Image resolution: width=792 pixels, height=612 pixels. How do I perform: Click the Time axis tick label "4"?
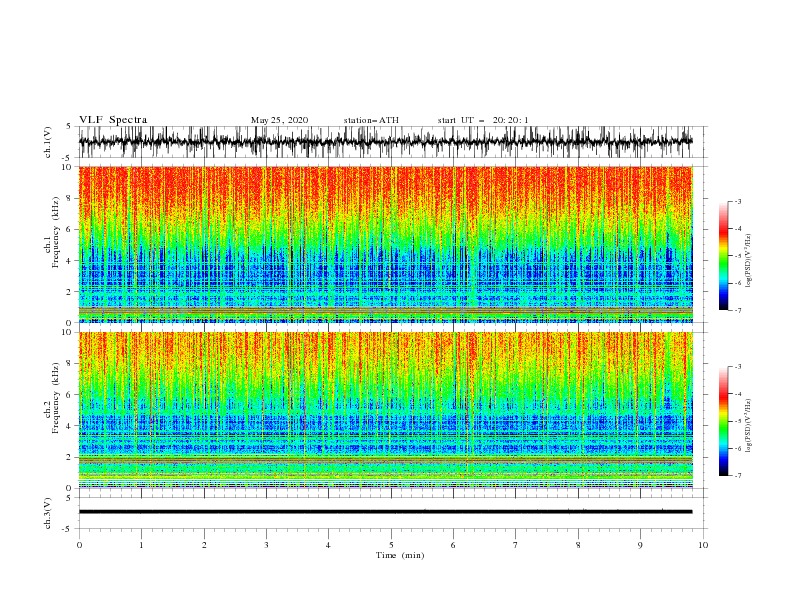point(328,545)
